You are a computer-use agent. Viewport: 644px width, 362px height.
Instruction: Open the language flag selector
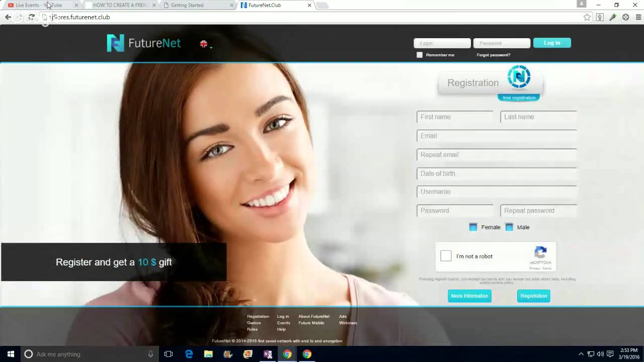pos(205,44)
